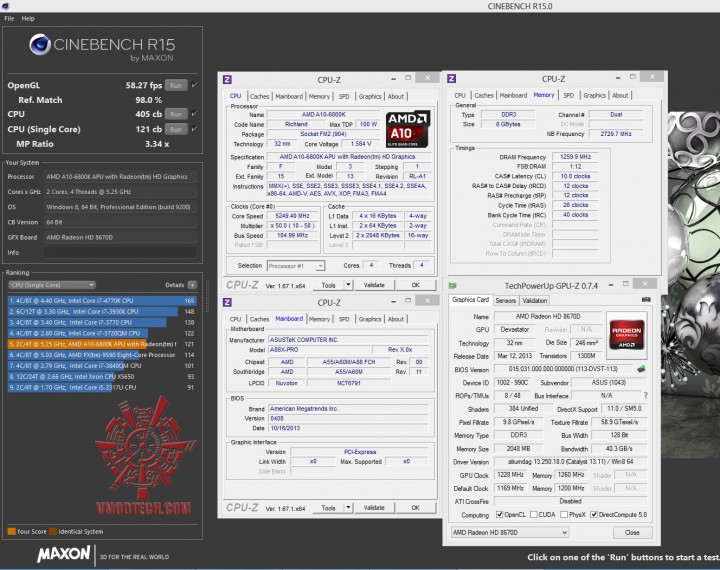The width and height of the screenshot is (720, 570).
Task: Click the Core Speed value 5249.40 MHz
Action: pos(292,216)
